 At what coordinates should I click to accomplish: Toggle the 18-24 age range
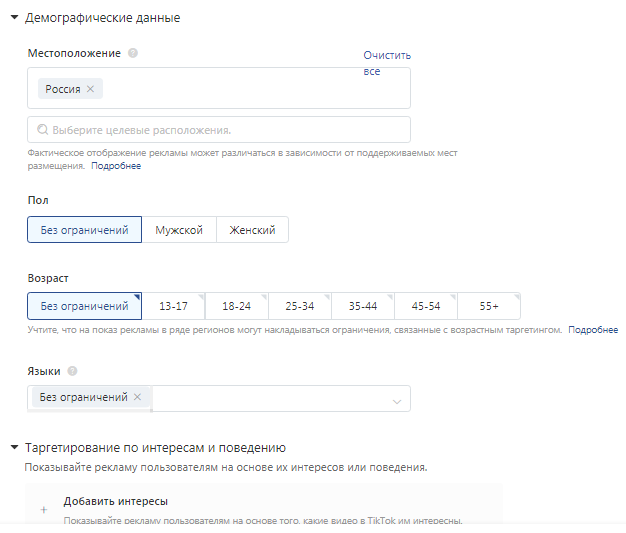click(236, 306)
